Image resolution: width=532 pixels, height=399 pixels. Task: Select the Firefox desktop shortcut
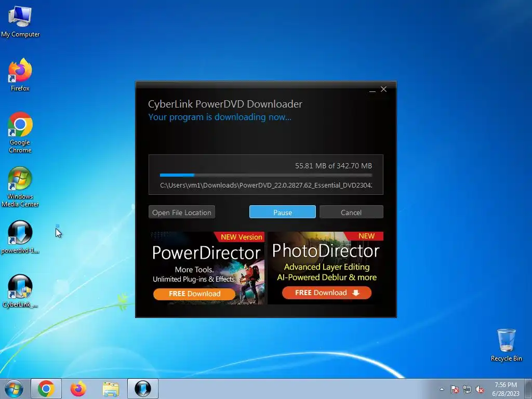[20, 75]
